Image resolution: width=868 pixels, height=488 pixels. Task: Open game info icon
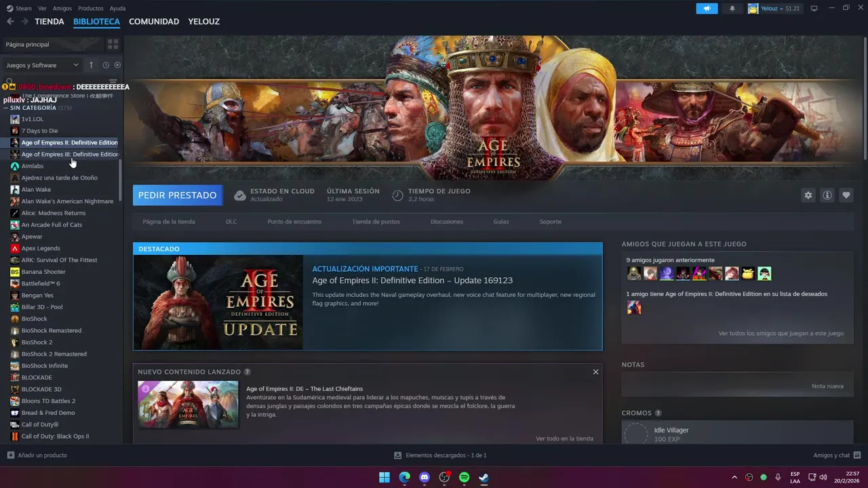point(827,195)
